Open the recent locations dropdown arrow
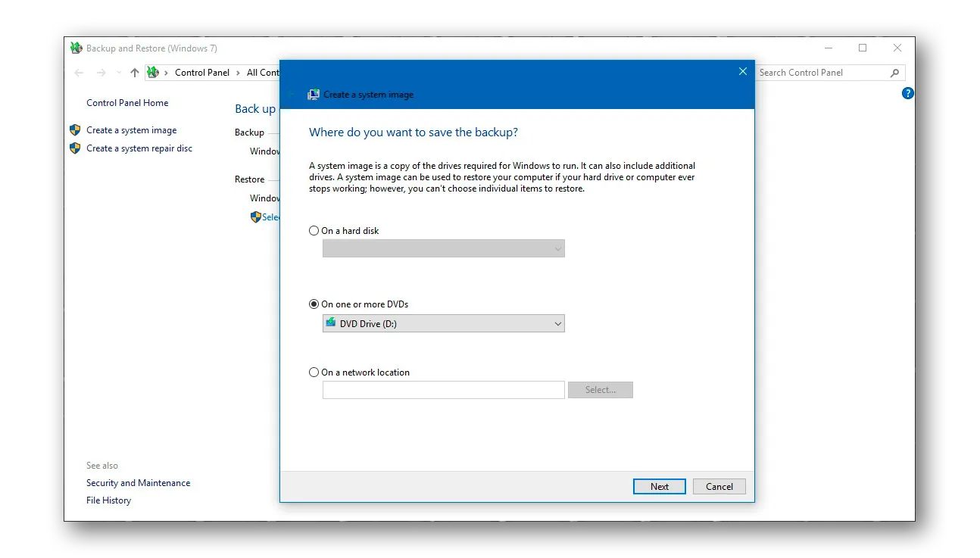The height and width of the screenshot is (558, 980). point(118,73)
